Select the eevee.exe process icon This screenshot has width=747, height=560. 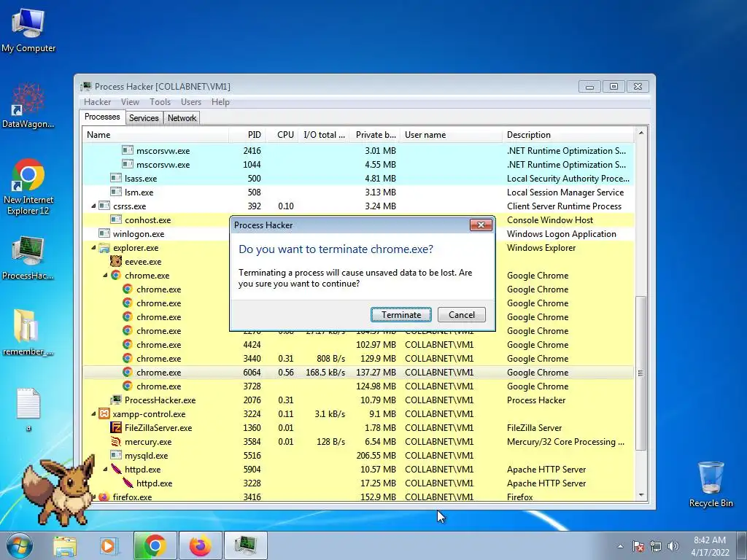point(116,262)
